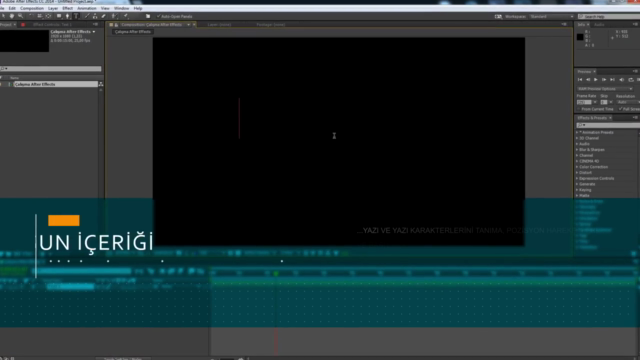This screenshot has width=640, height=360.
Task: Open the Edit menu
Action: [x=12, y=8]
